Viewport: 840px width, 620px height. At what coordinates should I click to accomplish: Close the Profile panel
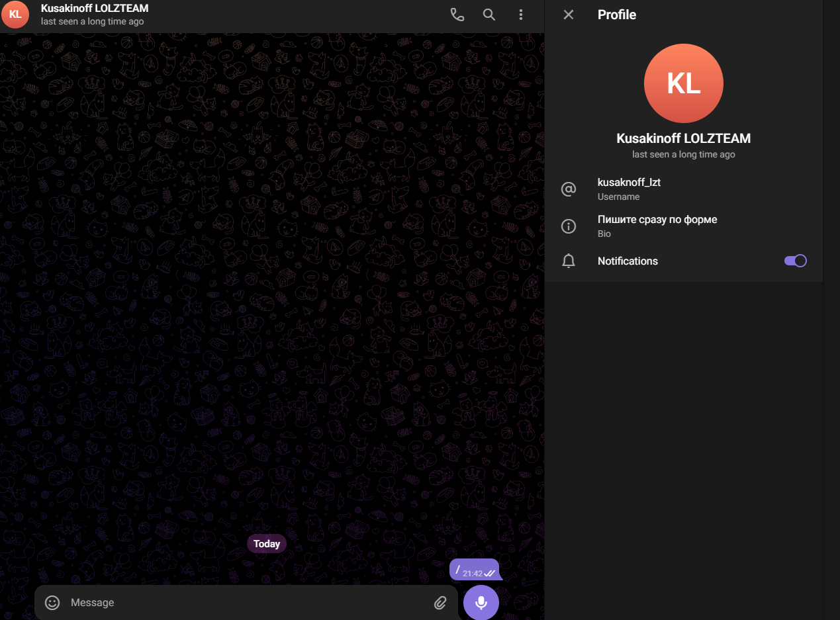(x=569, y=15)
